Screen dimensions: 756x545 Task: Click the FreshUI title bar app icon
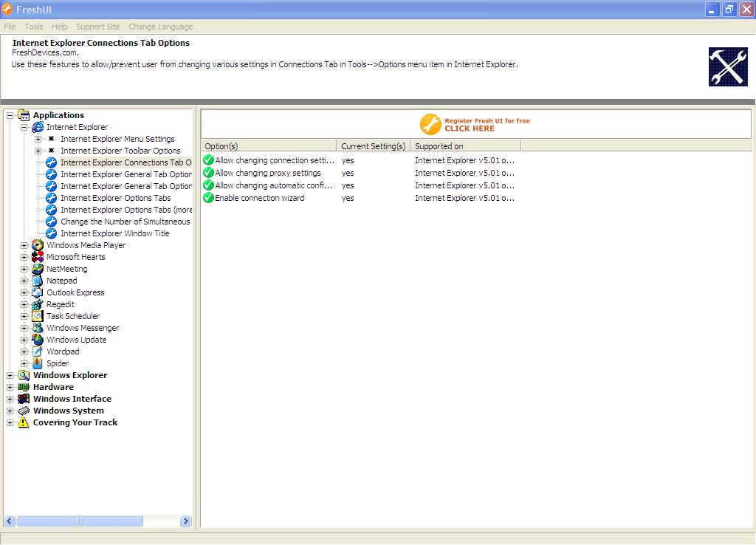pyautogui.click(x=7, y=9)
